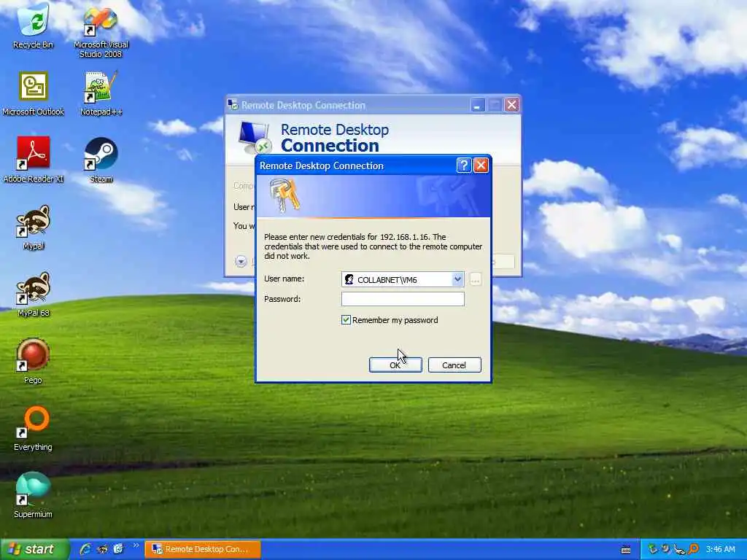
Task: Expand Options arrow in background Remote Desktop window
Action: click(x=241, y=261)
